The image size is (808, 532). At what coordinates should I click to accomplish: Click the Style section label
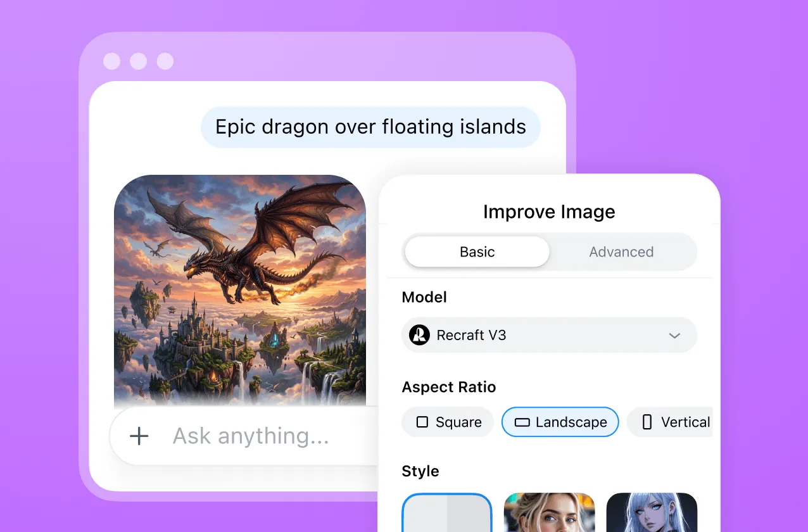pos(420,471)
